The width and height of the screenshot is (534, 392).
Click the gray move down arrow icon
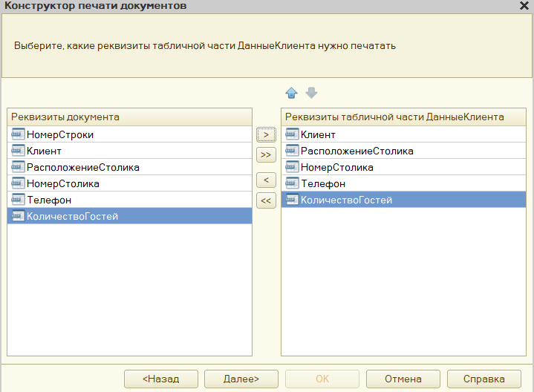[x=311, y=93]
